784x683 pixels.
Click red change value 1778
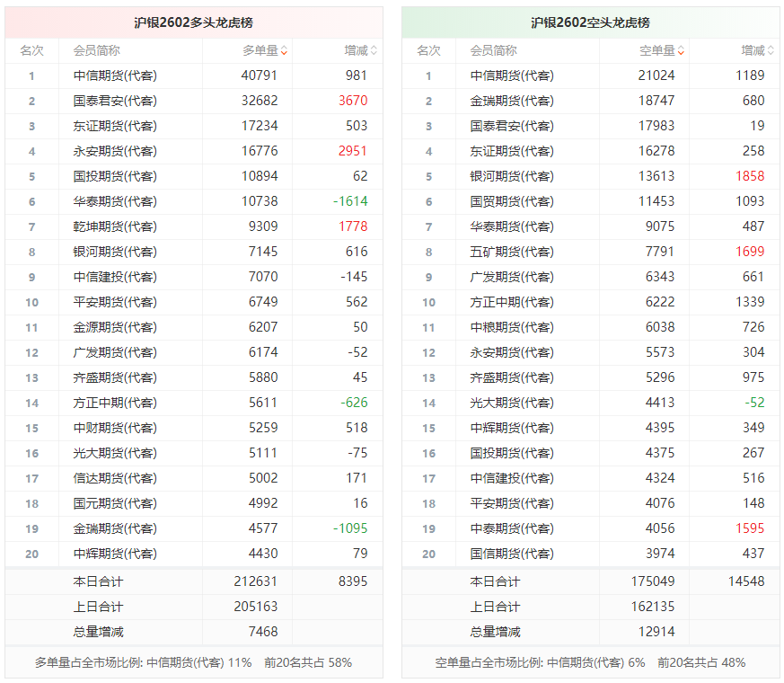pos(353,226)
